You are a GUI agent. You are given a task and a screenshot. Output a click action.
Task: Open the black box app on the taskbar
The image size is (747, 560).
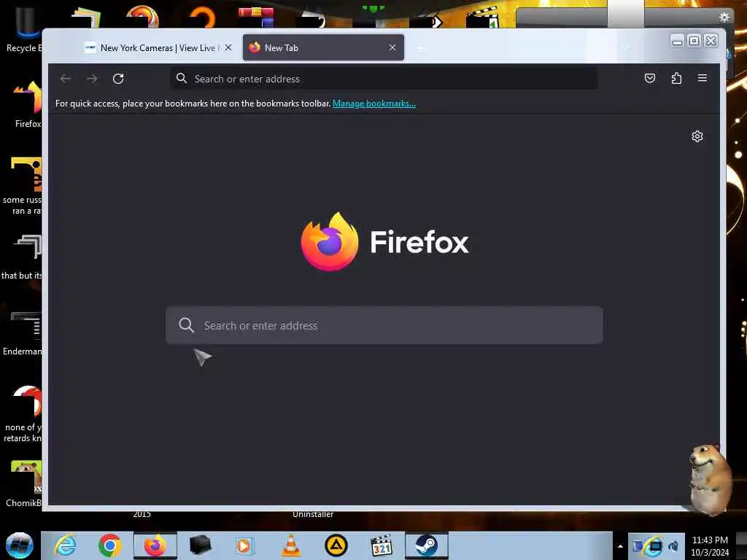[x=200, y=545]
